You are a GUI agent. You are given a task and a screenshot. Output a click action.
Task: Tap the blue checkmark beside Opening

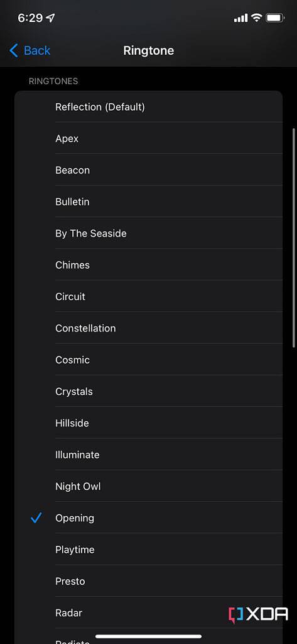coord(36,518)
